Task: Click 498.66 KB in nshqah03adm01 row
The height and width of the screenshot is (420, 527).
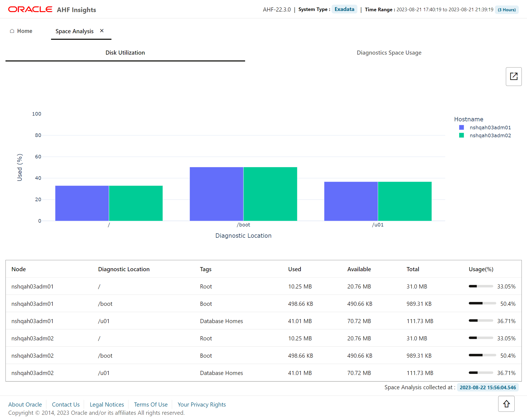Action: pos(300,304)
